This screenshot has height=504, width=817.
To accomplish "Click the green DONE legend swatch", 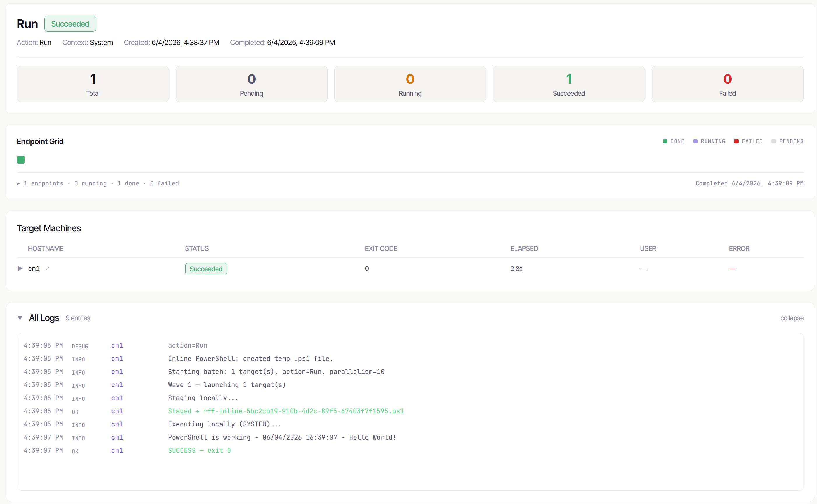I will coord(665,141).
